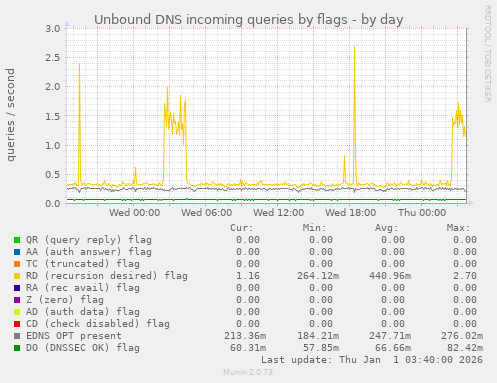Select 'RA (rec avail) flag' legend label
This screenshot has width=497, height=383.
click(x=83, y=288)
